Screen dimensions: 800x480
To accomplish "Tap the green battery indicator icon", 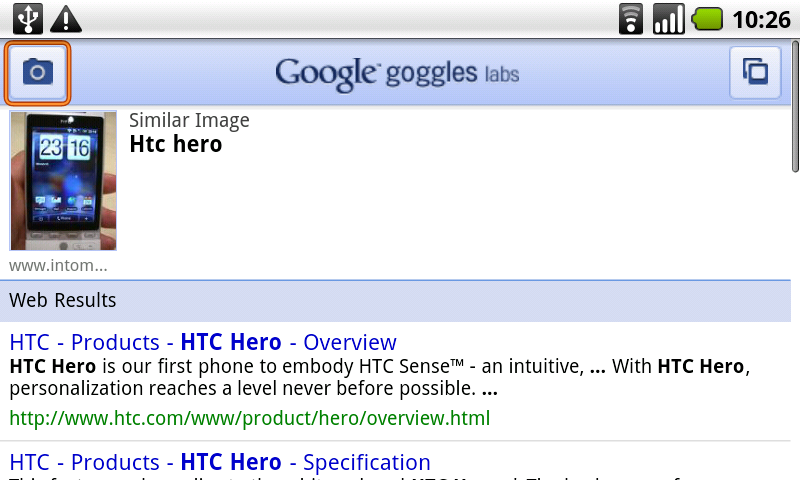I will [x=707, y=18].
